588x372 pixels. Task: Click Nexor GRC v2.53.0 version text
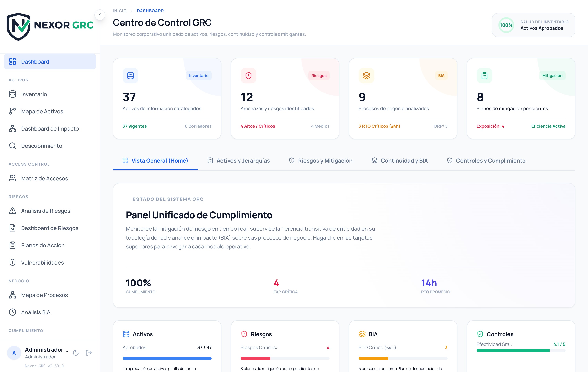coord(44,366)
